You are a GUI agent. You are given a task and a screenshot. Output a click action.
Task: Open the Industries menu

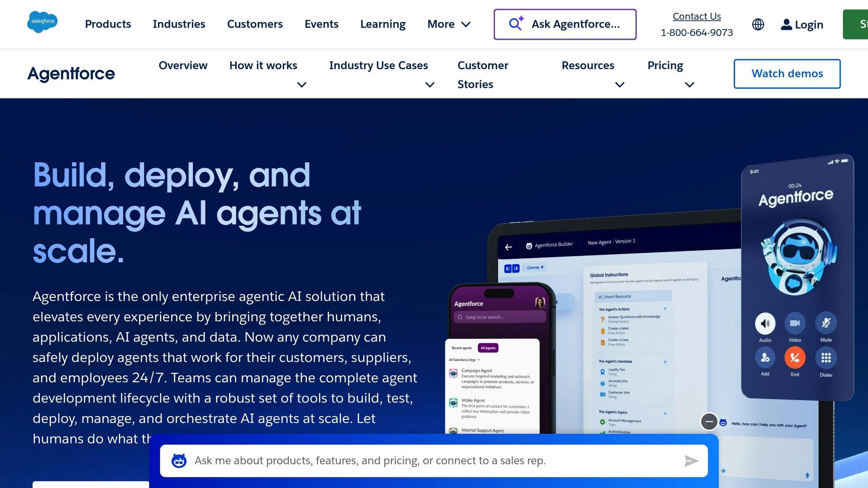click(x=179, y=24)
